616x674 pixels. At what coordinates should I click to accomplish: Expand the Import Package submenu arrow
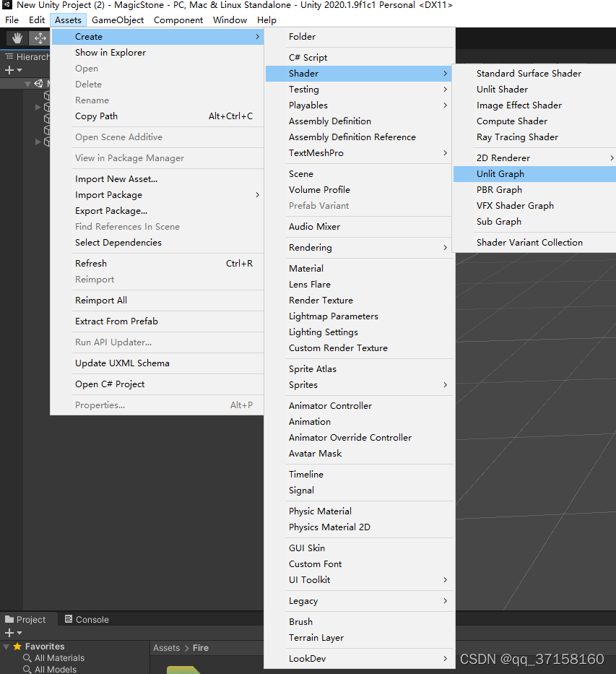pos(257,195)
